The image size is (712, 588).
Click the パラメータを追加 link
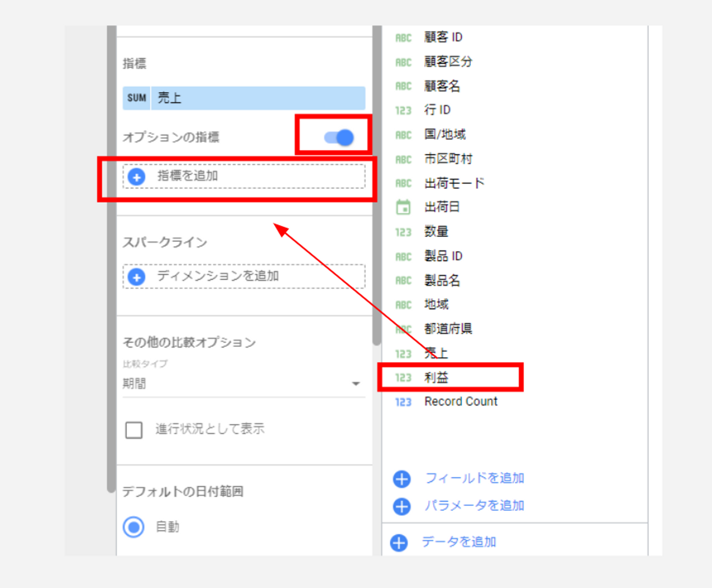coord(475,505)
